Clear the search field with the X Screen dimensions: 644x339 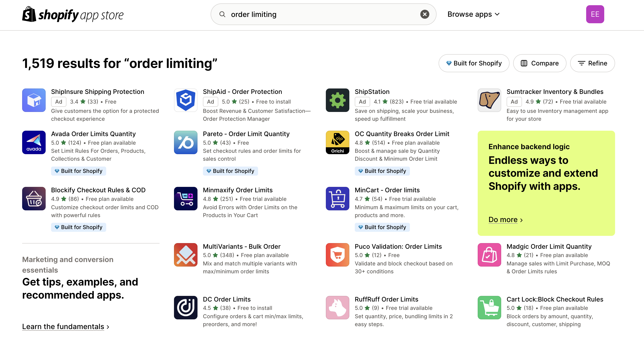pos(425,14)
